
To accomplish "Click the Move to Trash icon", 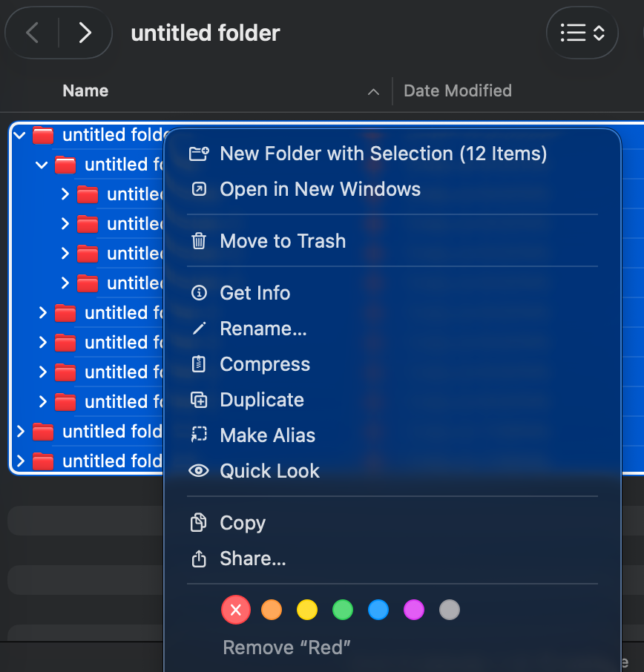I will [x=199, y=241].
